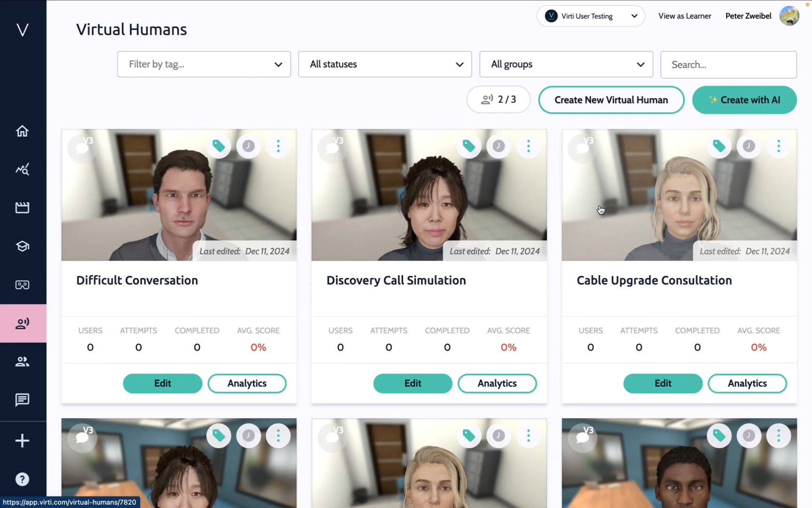Click the plus icon in the sidebar
Image resolution: width=812 pixels, height=508 pixels.
22,441
